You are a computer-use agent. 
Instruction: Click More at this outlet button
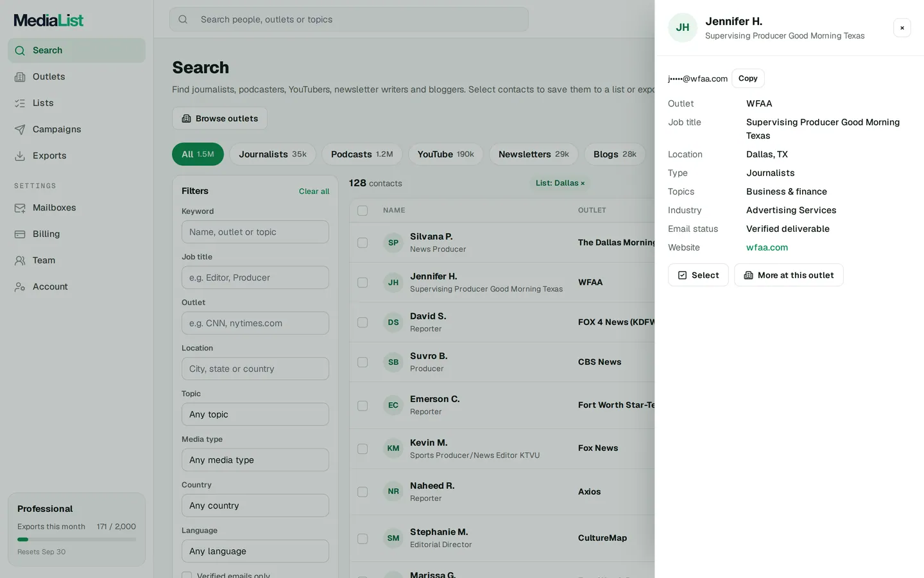click(789, 275)
